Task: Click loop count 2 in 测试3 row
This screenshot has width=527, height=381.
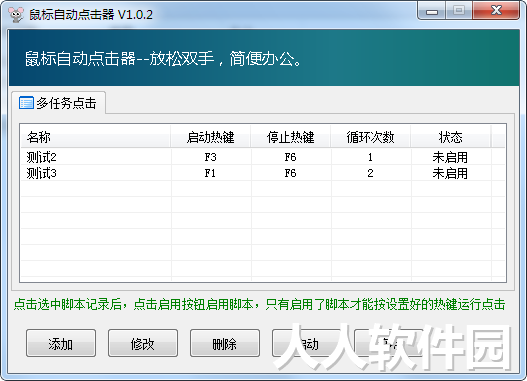Action: coord(370,173)
